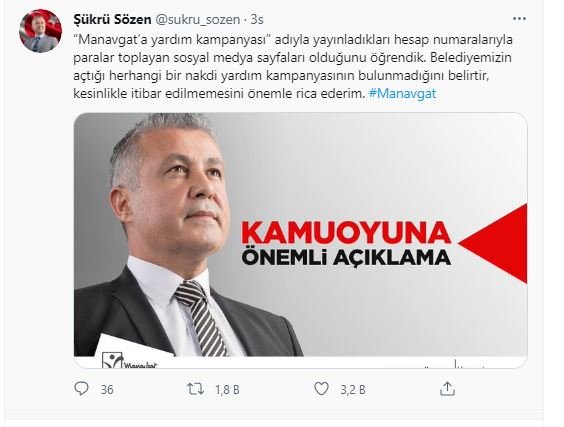Viewport: 564px width, 427px height.
Task: Click Şükrü Sözen's profile avatar
Action: click(40, 31)
